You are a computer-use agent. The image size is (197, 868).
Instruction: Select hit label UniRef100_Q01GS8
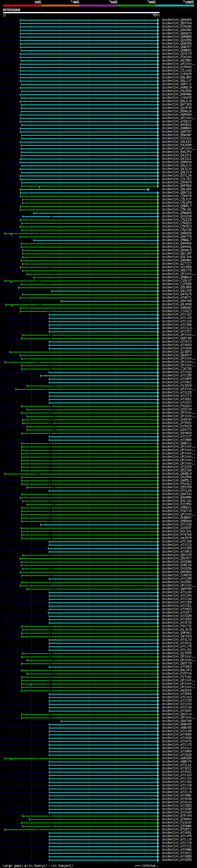(177, 216)
